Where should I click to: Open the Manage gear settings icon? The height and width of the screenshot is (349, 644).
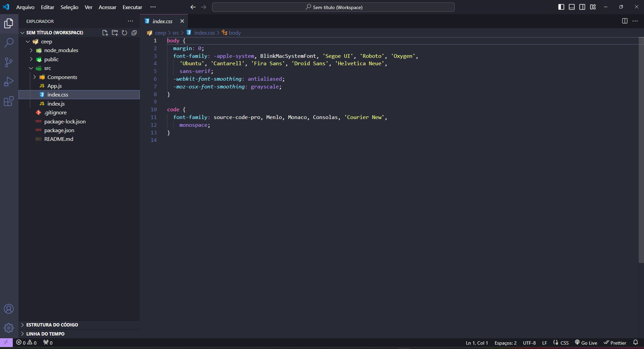pyautogui.click(x=9, y=328)
